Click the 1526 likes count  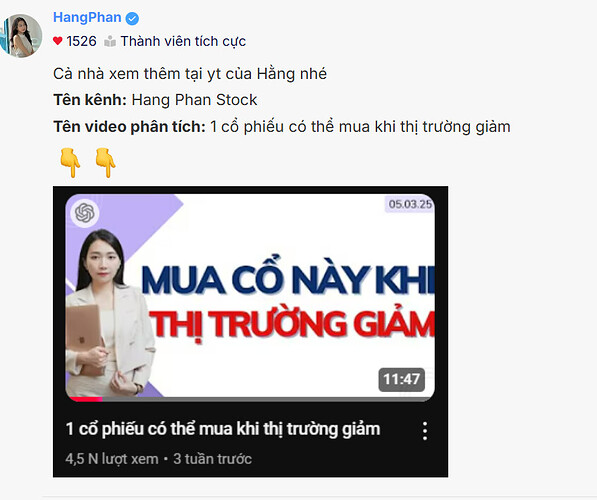(x=81, y=41)
